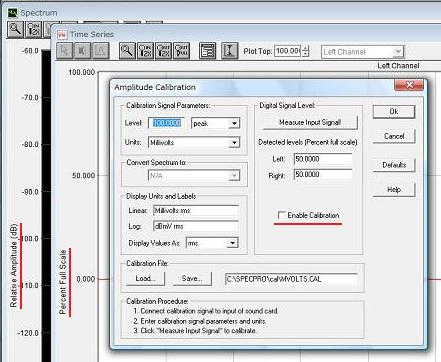Click Zoom In 2X in Time Series toolbar
Viewport: 441px width, 362px height.
point(145,51)
